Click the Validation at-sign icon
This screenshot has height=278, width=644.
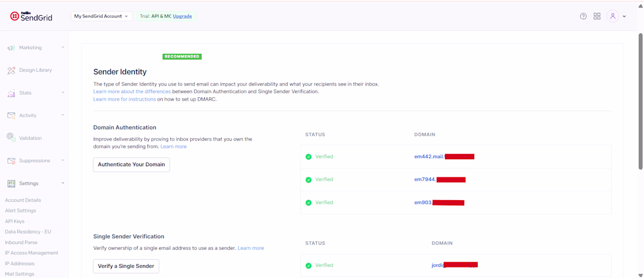pyautogui.click(x=12, y=138)
